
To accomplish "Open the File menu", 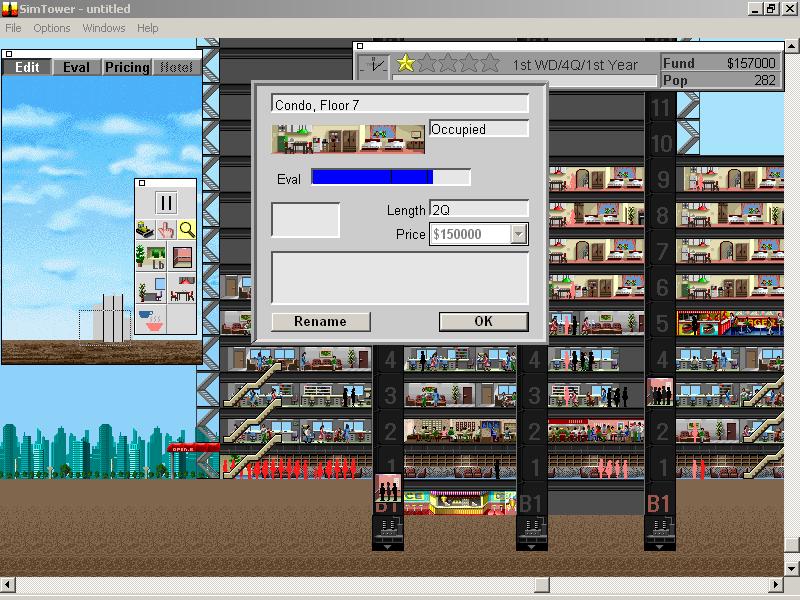I will (13, 28).
